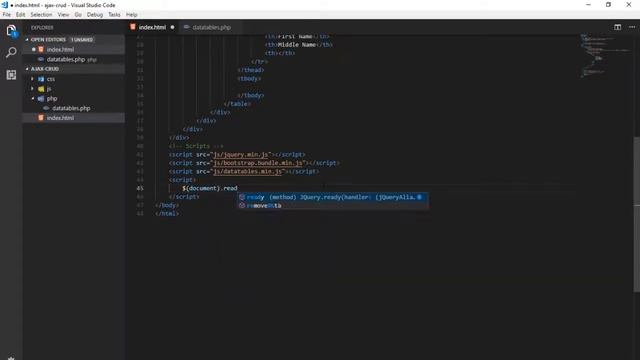Image resolution: width=640 pixels, height=360 pixels.
Task: Open datatables.php inside php folder
Action: pos(74,108)
